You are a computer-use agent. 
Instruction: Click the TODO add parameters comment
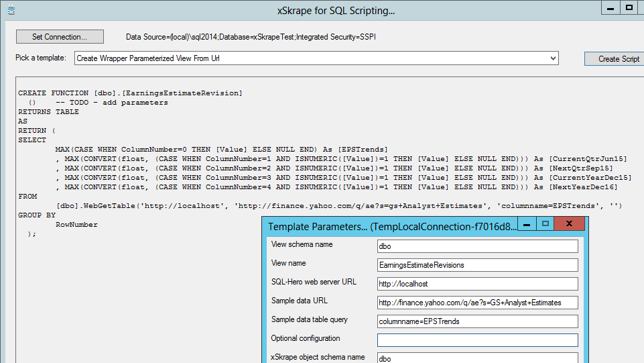point(112,103)
